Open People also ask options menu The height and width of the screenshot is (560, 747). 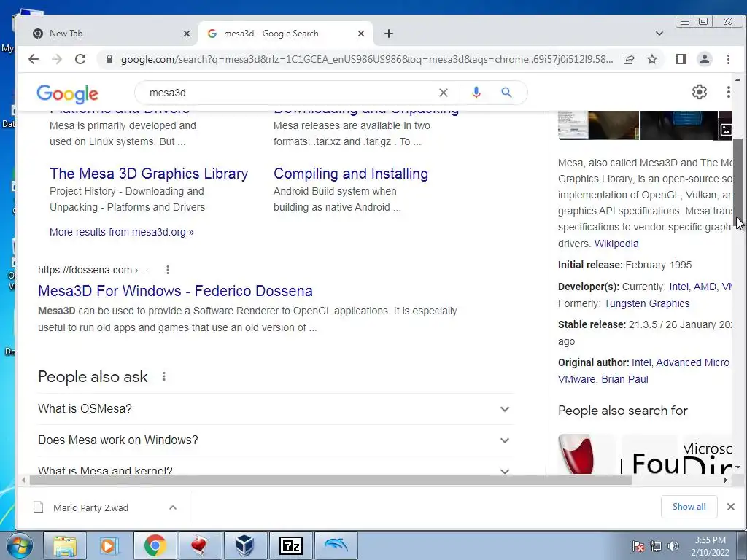(164, 377)
